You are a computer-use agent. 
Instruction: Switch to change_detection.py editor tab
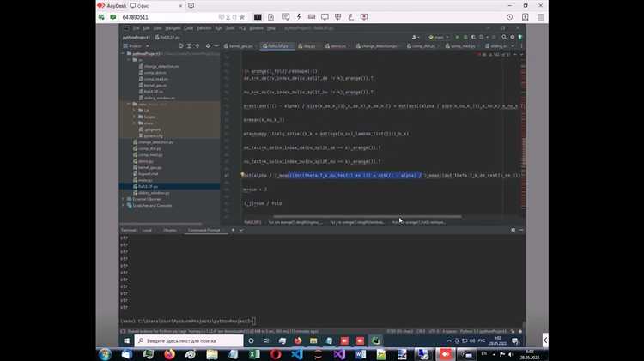(379, 46)
